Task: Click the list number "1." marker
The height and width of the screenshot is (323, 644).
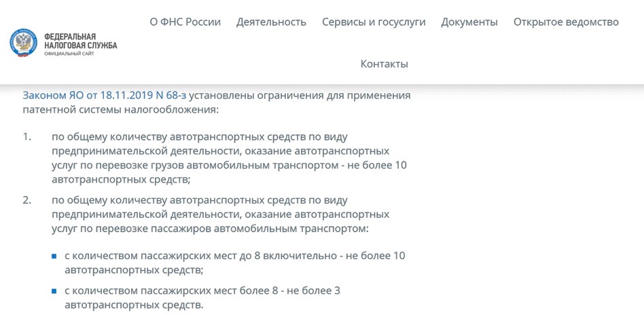Action: (x=27, y=136)
